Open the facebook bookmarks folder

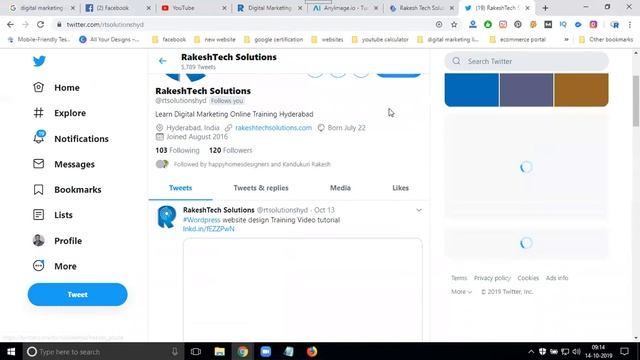(x=169, y=40)
